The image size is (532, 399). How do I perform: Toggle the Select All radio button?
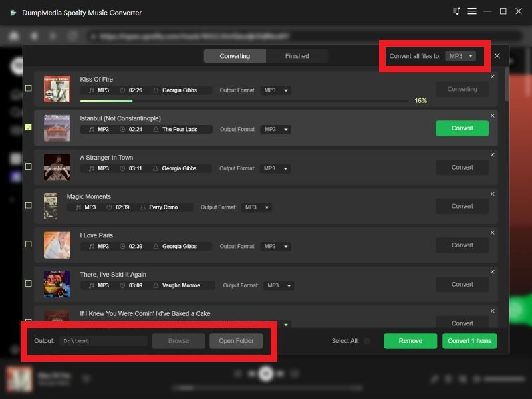point(367,341)
